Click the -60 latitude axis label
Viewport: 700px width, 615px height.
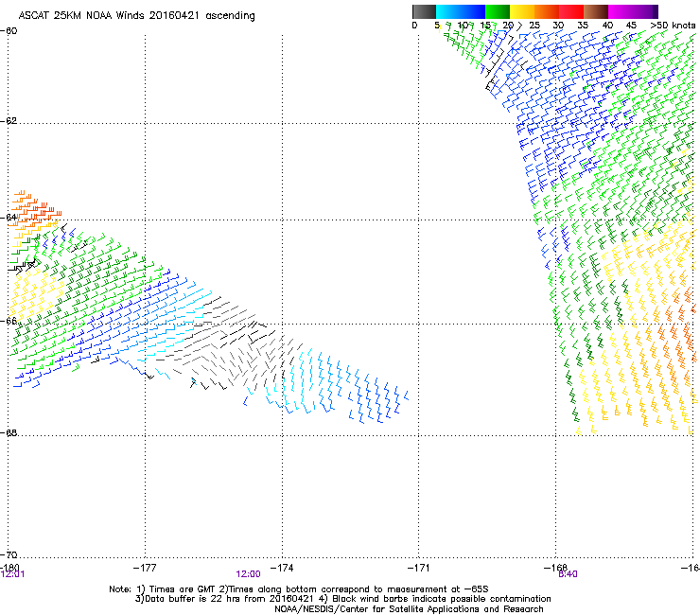tap(9, 31)
